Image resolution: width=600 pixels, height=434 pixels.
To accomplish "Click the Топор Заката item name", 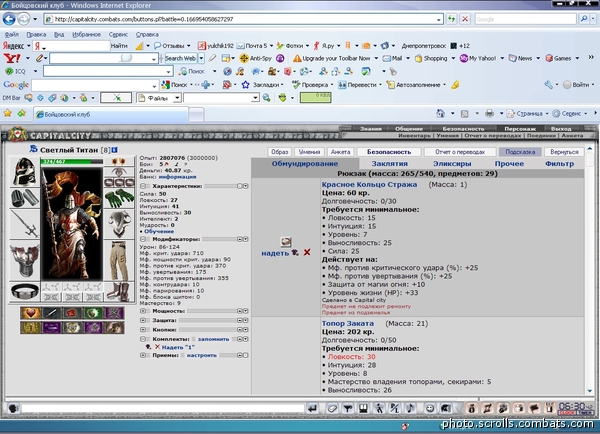I will pos(347,323).
